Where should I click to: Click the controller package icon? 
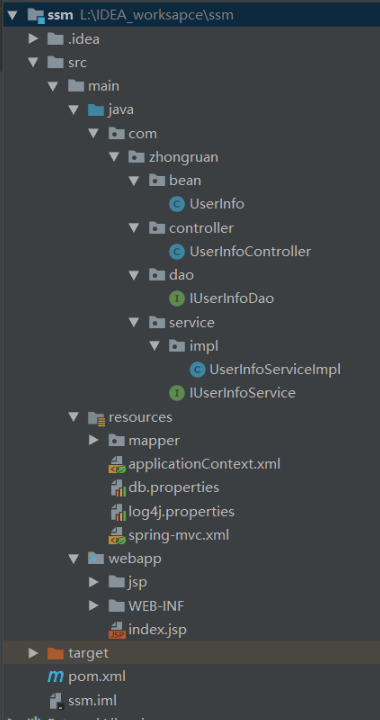click(156, 228)
